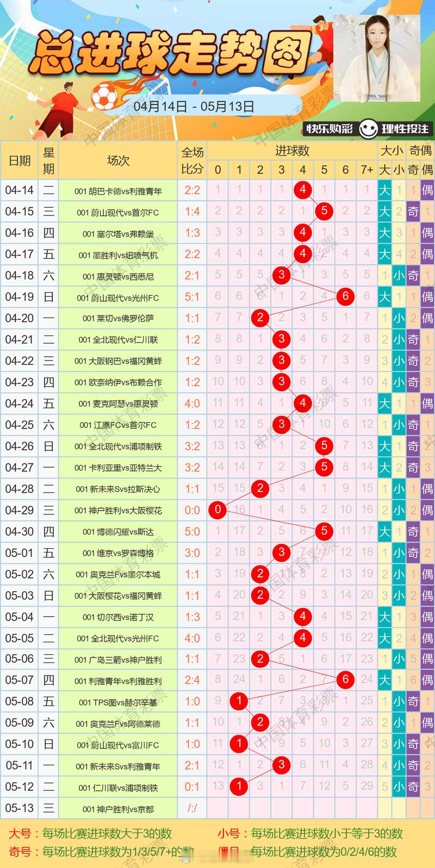Click red ball 6 in 05-07 row
This screenshot has width=435, height=868.
pos(345,680)
